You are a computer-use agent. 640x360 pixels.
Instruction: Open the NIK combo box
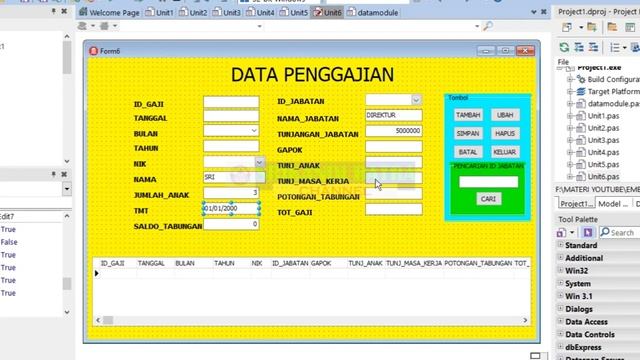click(x=259, y=163)
